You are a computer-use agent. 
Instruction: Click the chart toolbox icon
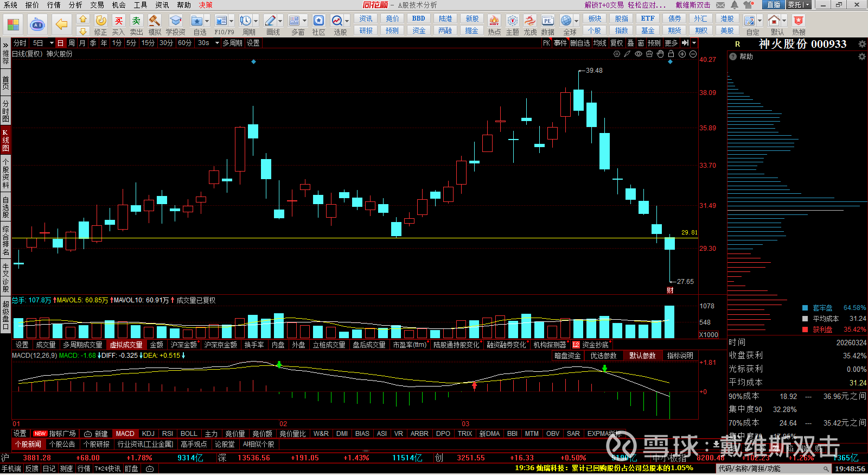coord(649,54)
